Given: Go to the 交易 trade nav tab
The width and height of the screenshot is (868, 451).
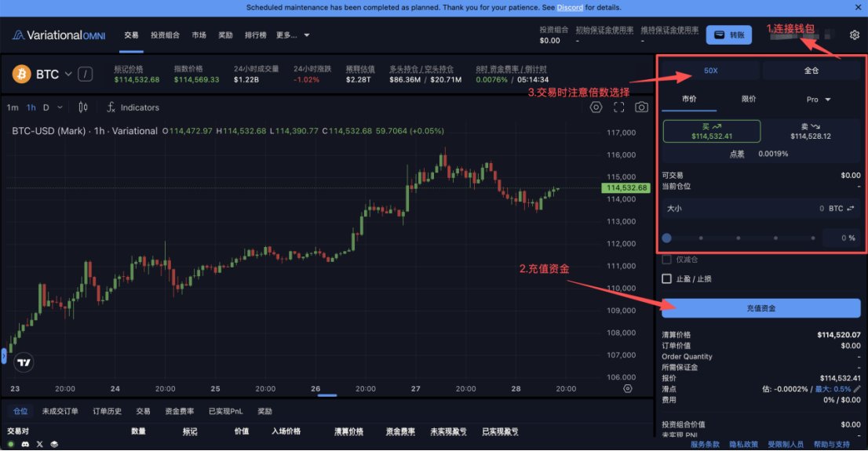Looking at the screenshot, I should pos(131,35).
